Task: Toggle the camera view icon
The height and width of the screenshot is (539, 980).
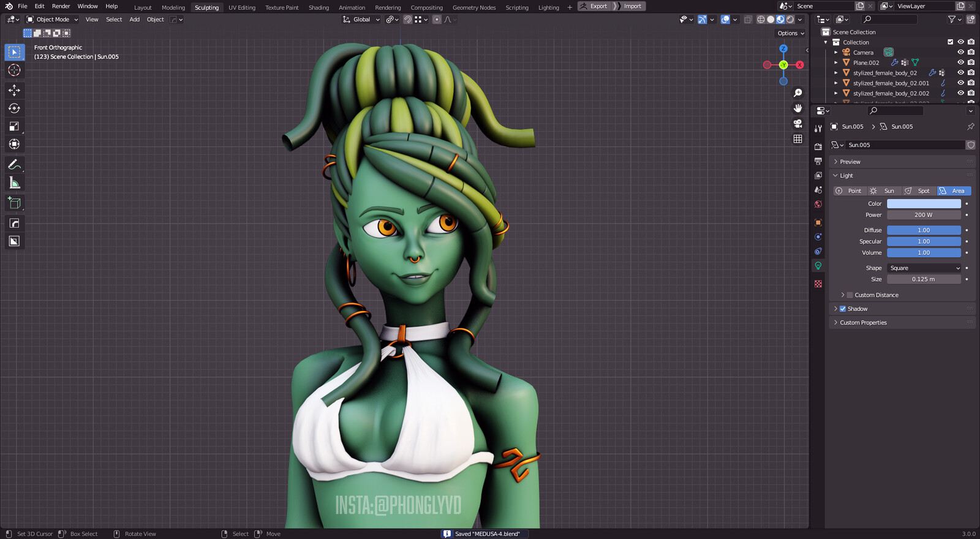Action: 797,124
